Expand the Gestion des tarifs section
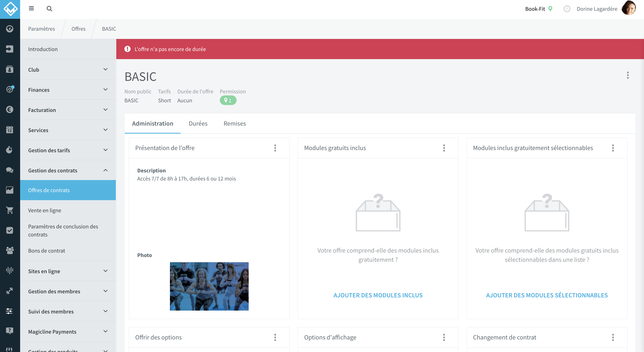Screen dimensions: 644x352 tap(68, 150)
